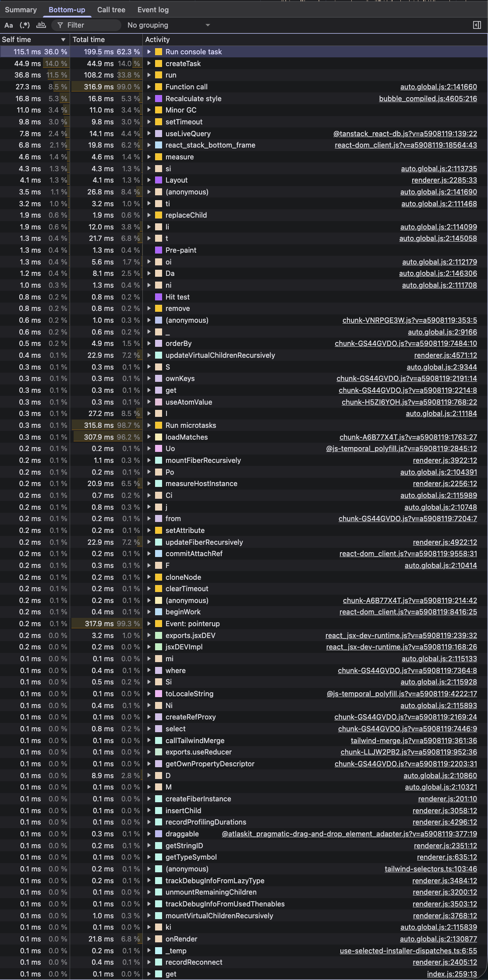Click the yellow icon beside Minor GC
Screen dimensions: 488x980
[x=159, y=110]
